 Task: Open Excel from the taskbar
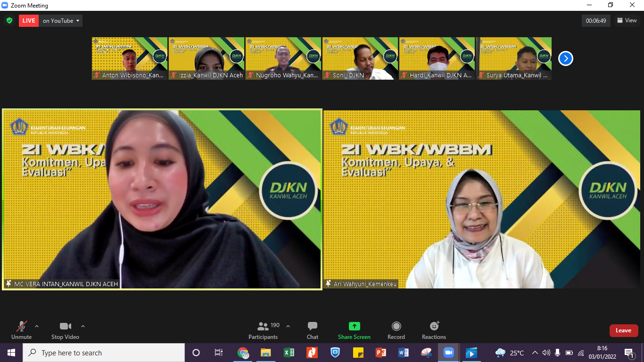[289, 353]
